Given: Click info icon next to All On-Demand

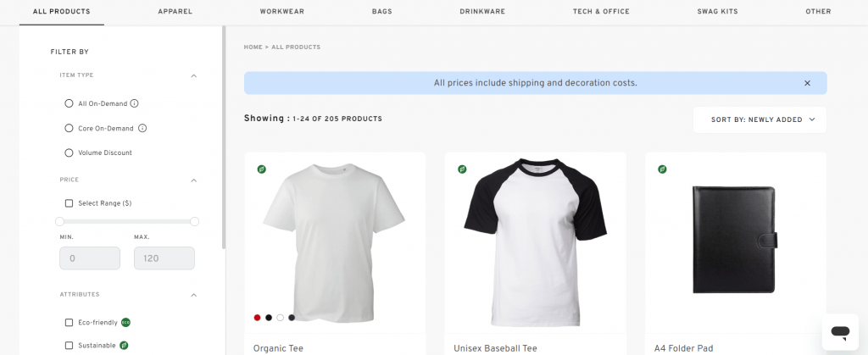Looking at the screenshot, I should 134,103.
